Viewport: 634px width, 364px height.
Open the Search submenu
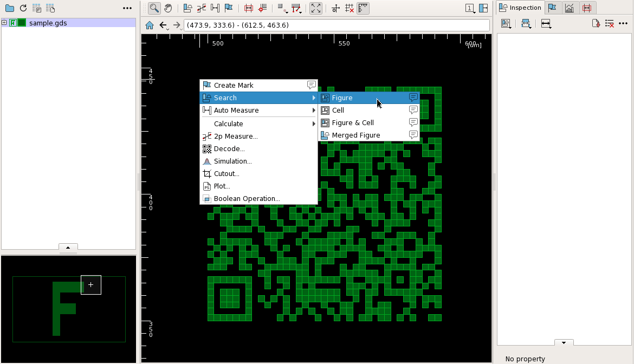click(x=259, y=97)
